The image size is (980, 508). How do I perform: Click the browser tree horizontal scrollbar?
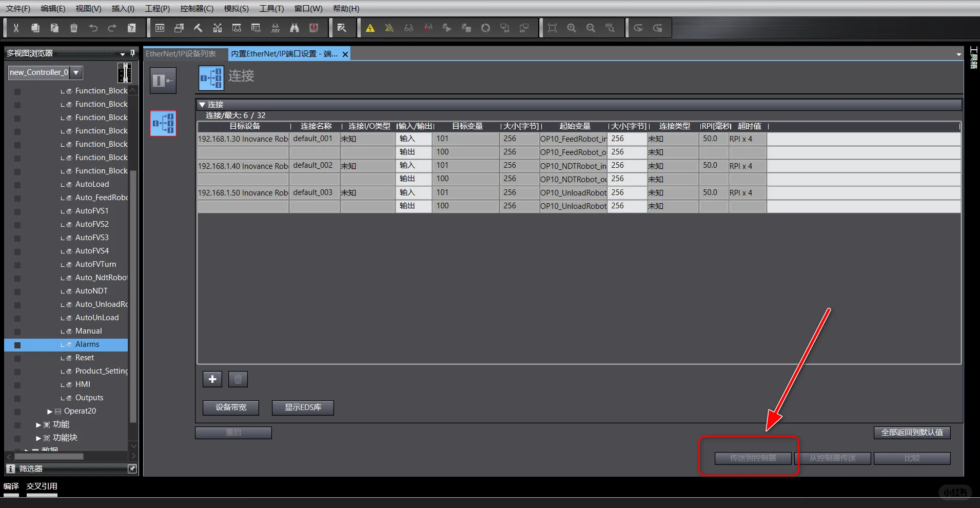(x=49, y=456)
